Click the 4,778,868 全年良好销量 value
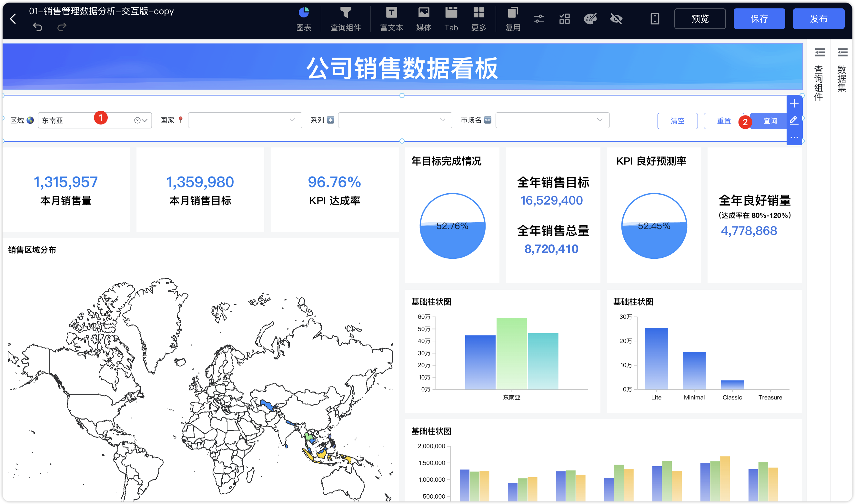855x504 pixels. [x=749, y=231]
